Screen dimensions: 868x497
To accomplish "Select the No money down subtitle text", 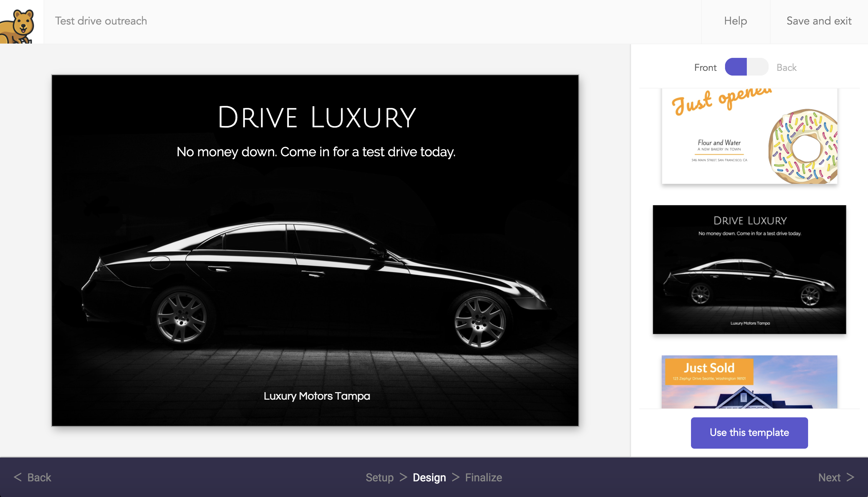I will point(316,152).
